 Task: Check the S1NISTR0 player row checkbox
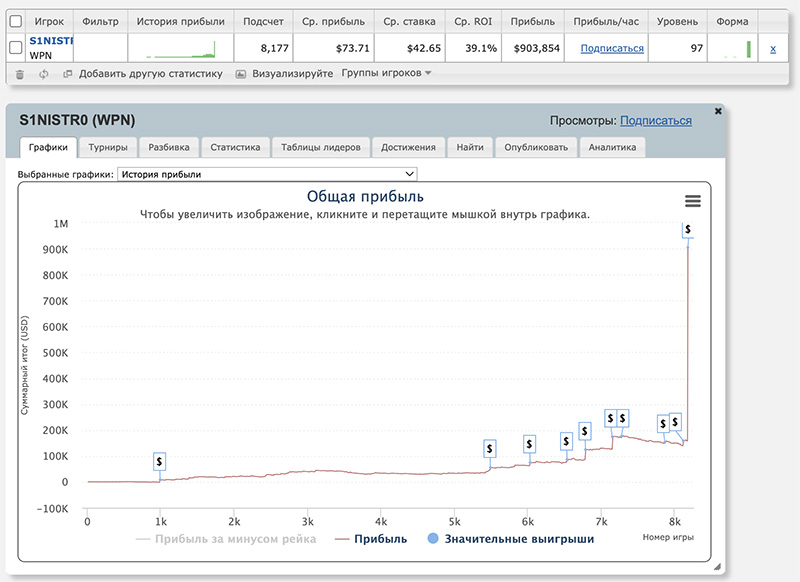click(15, 47)
